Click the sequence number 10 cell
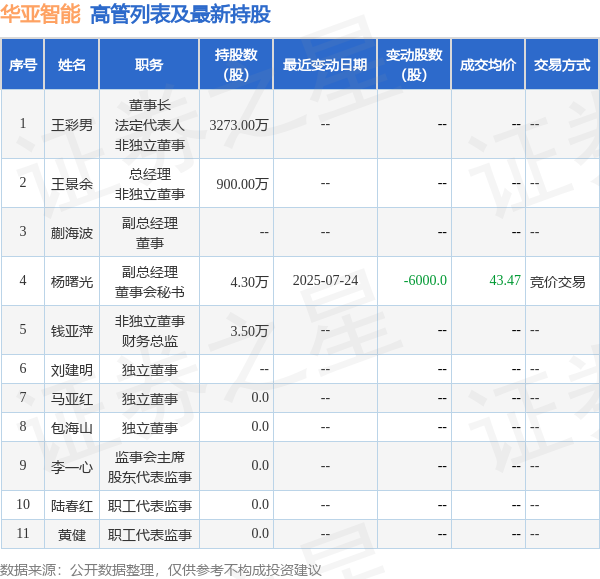 coord(23,504)
